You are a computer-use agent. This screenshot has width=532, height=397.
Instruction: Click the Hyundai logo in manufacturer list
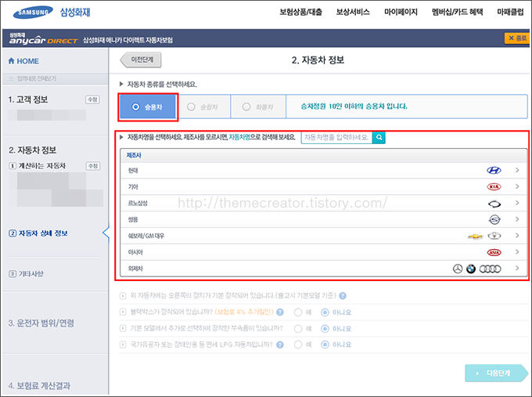pyautogui.click(x=494, y=170)
